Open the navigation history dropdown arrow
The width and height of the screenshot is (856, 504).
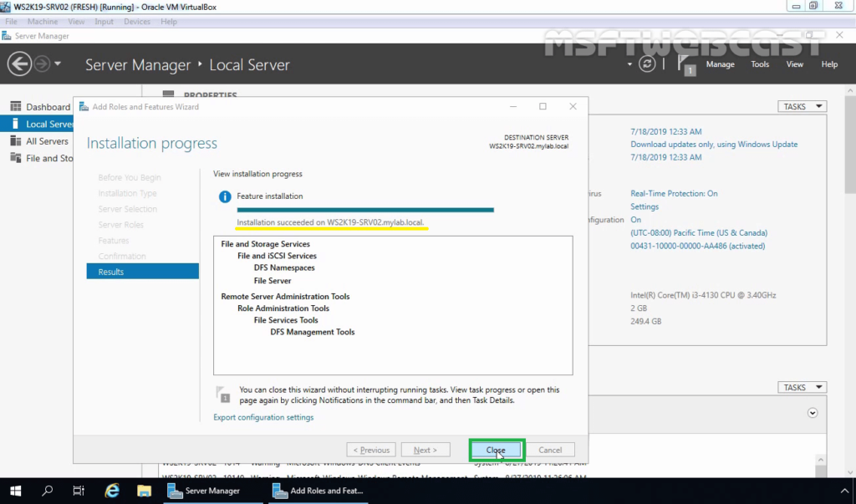coord(58,64)
